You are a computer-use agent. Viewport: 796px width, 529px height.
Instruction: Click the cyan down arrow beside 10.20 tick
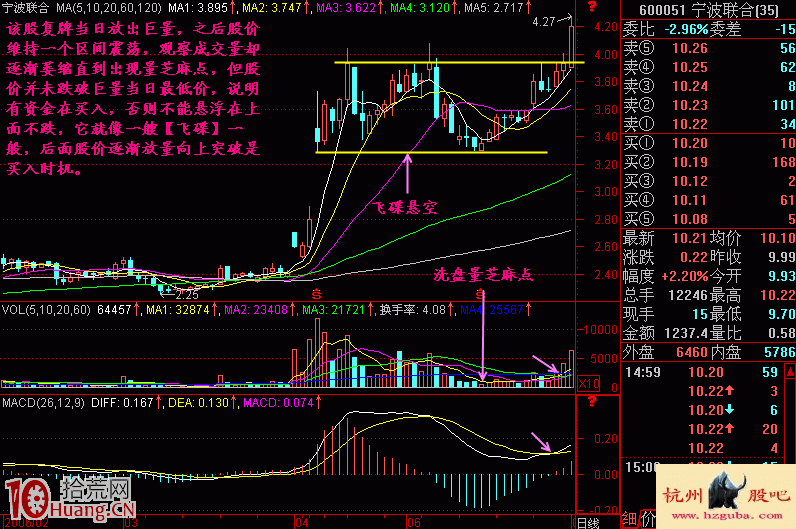[729, 409]
